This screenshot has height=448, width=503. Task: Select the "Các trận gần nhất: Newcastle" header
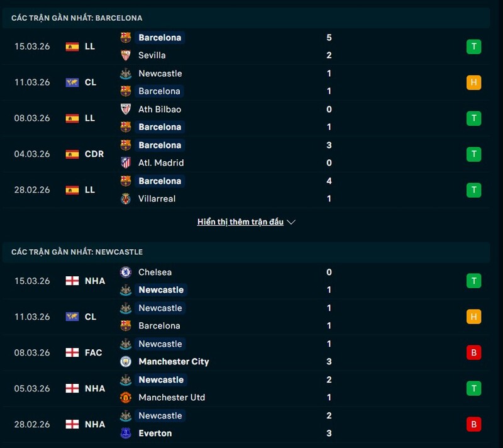[x=77, y=252]
